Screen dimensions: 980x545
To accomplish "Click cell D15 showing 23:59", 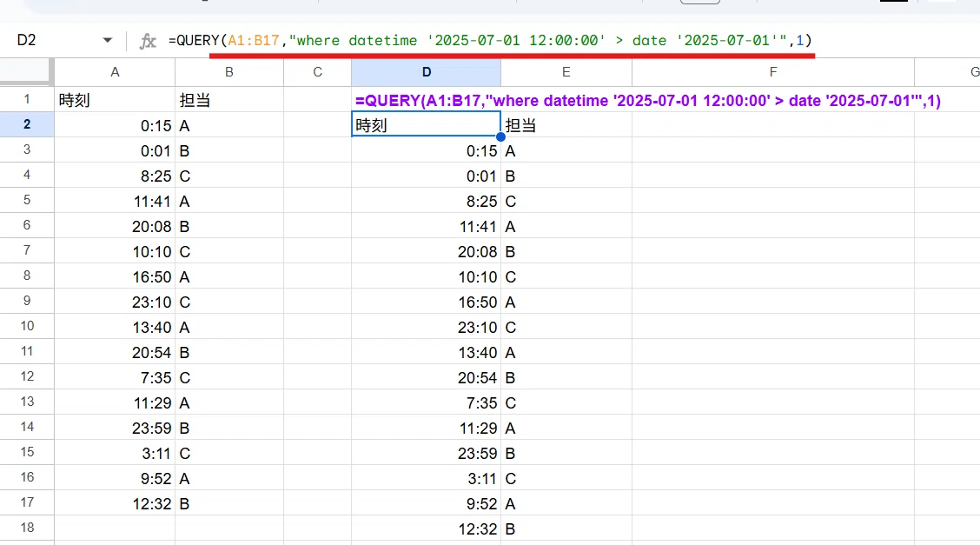I will [x=427, y=453].
